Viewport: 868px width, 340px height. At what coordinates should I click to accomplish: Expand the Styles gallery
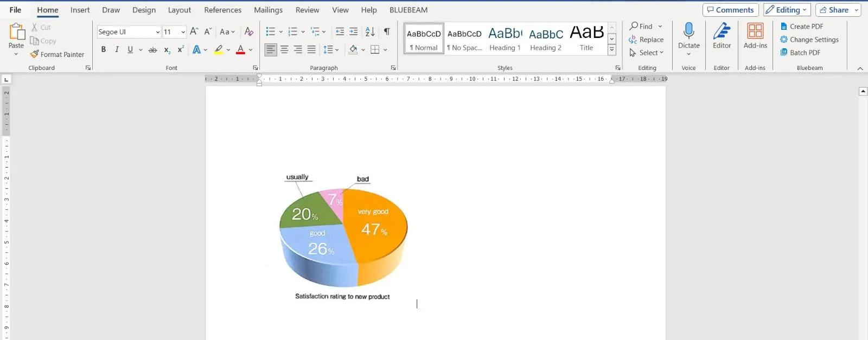(x=612, y=49)
